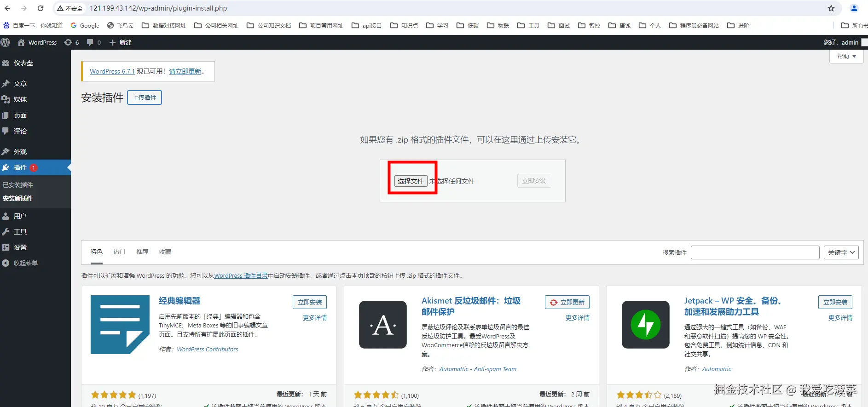This screenshot has width=868, height=407.
Task: Click the 新建 plus button
Action: point(121,42)
